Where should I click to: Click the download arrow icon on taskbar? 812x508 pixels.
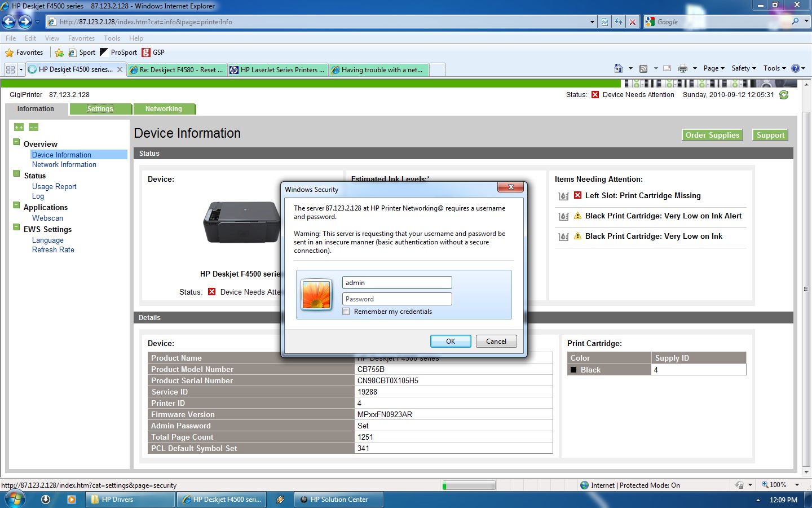(46, 500)
